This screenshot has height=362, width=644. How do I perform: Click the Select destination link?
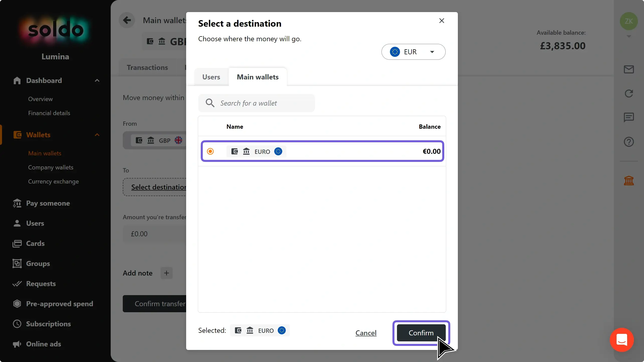pyautogui.click(x=159, y=187)
